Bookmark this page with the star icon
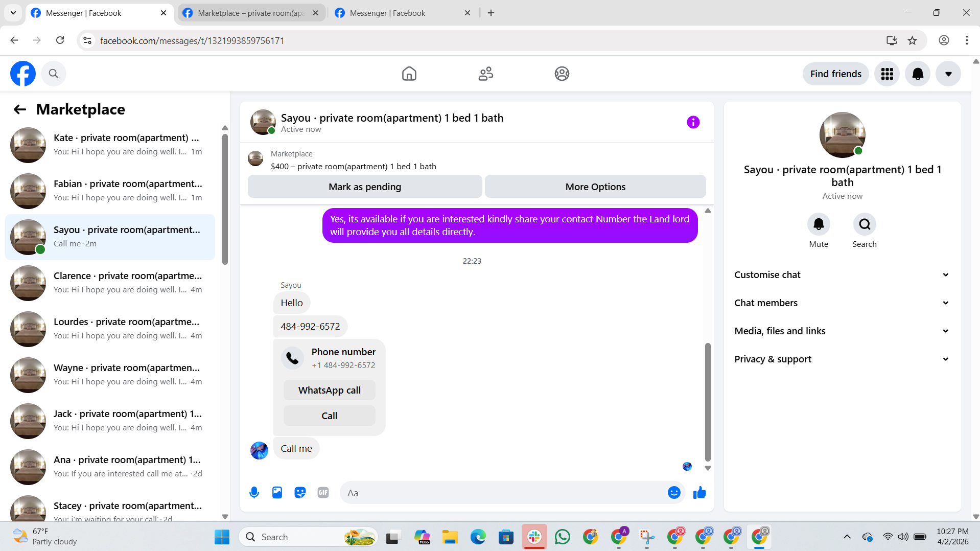The width and height of the screenshot is (980, 551). pyautogui.click(x=913, y=40)
